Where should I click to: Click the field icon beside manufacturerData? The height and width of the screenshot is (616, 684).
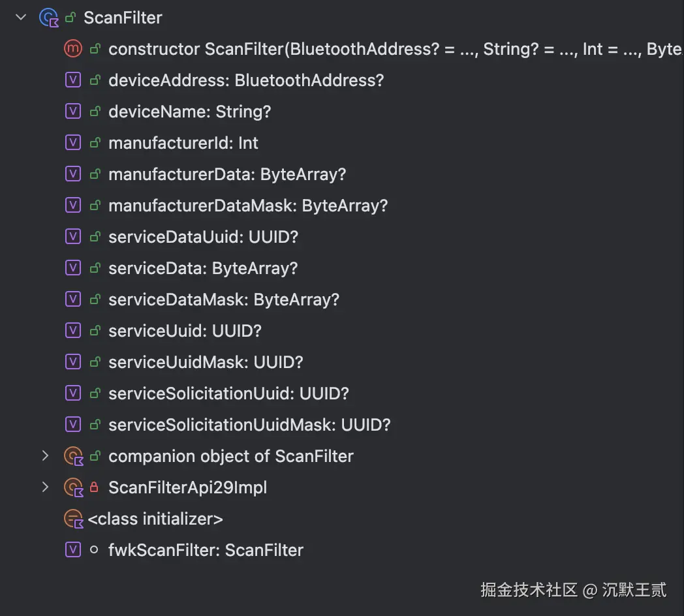pyautogui.click(x=73, y=174)
